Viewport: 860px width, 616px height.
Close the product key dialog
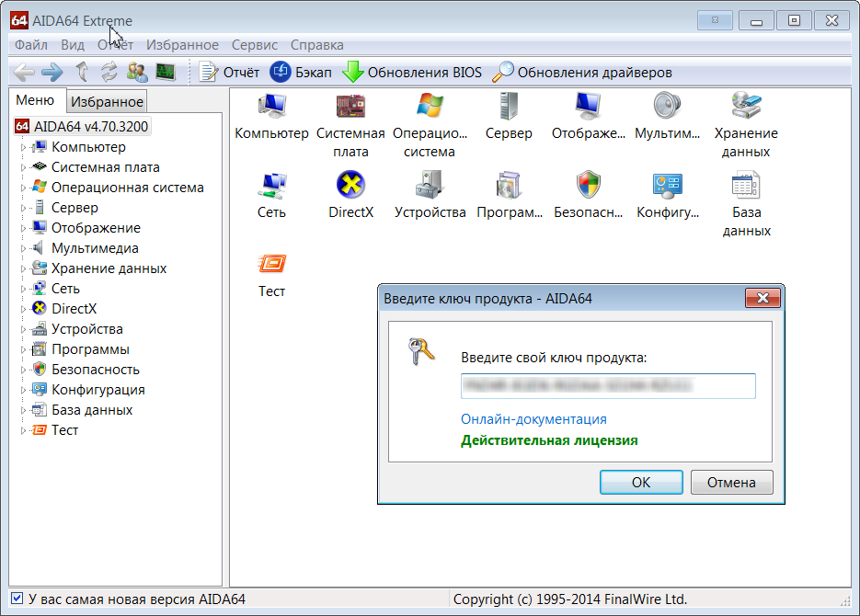(763, 298)
